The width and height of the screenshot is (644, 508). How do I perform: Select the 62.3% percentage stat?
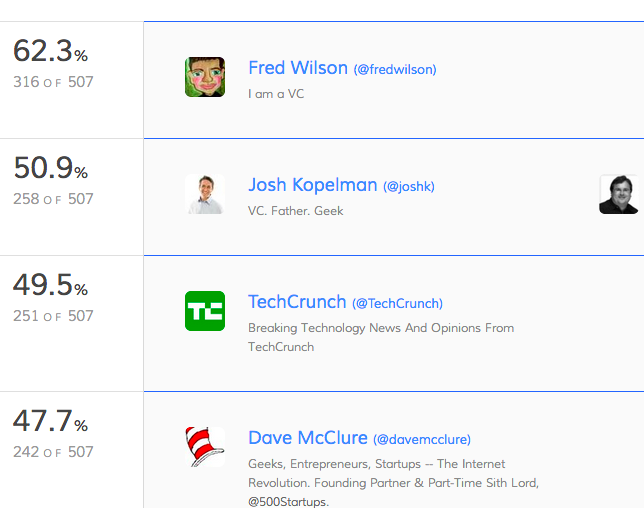[x=51, y=51]
